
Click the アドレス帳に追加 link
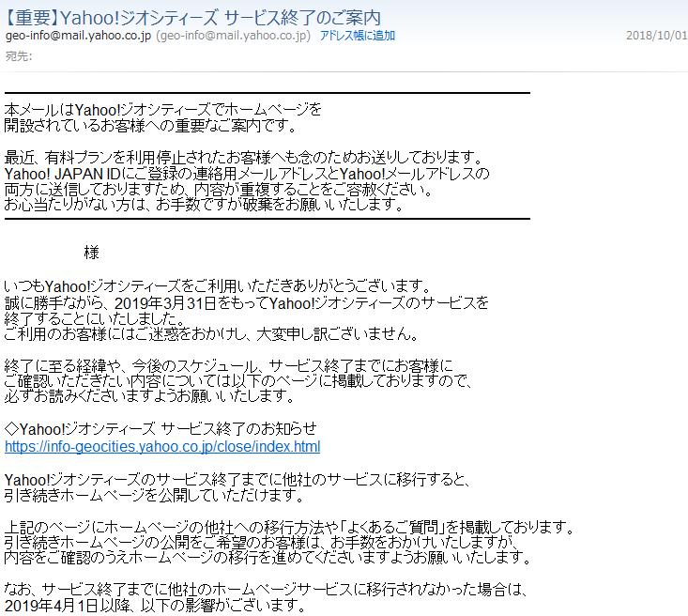pos(358,36)
